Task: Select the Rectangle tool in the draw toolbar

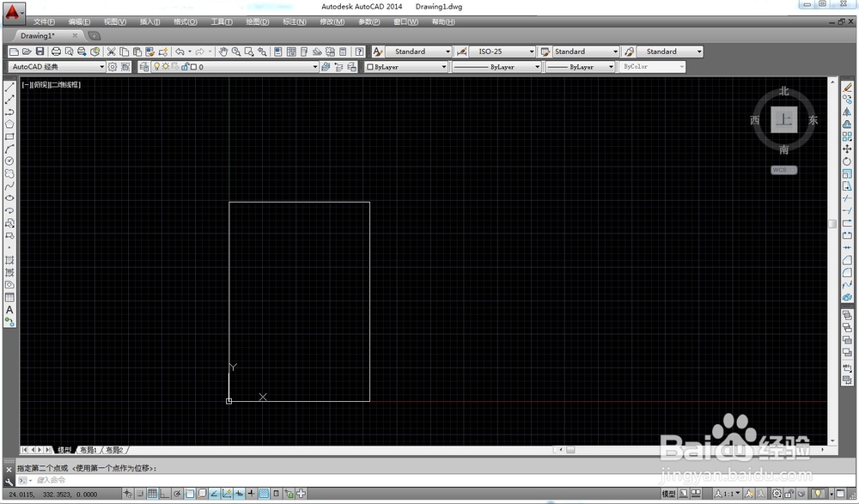Action: coord(9,137)
